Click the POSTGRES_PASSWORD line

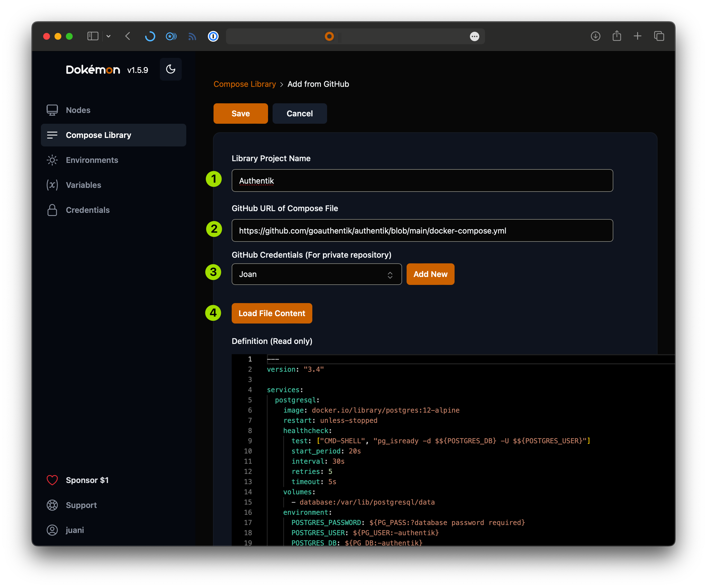(x=408, y=522)
